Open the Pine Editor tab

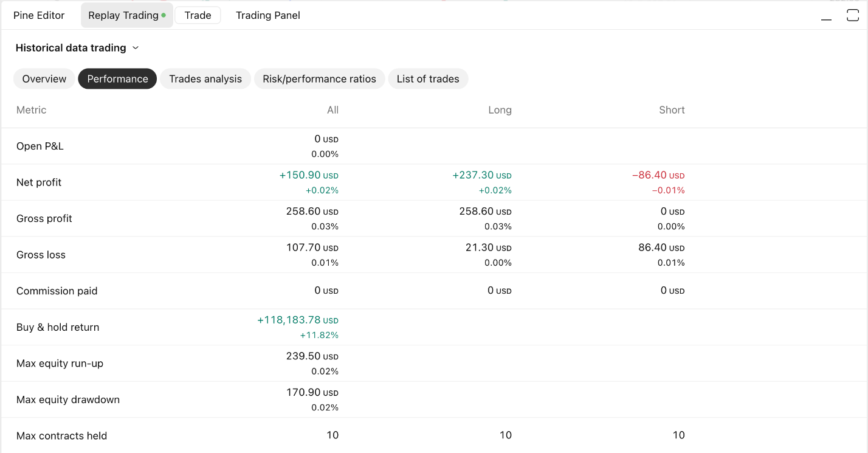[39, 16]
